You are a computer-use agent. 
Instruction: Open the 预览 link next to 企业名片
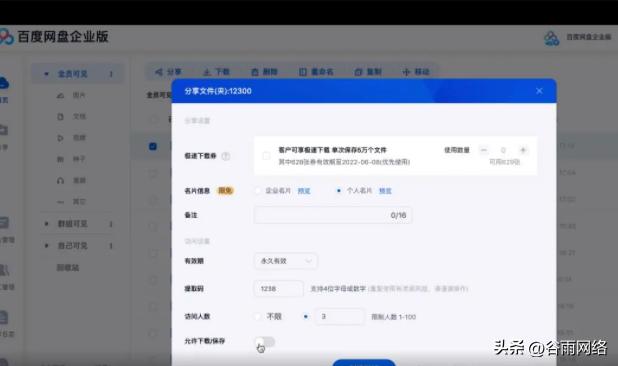[304, 191]
